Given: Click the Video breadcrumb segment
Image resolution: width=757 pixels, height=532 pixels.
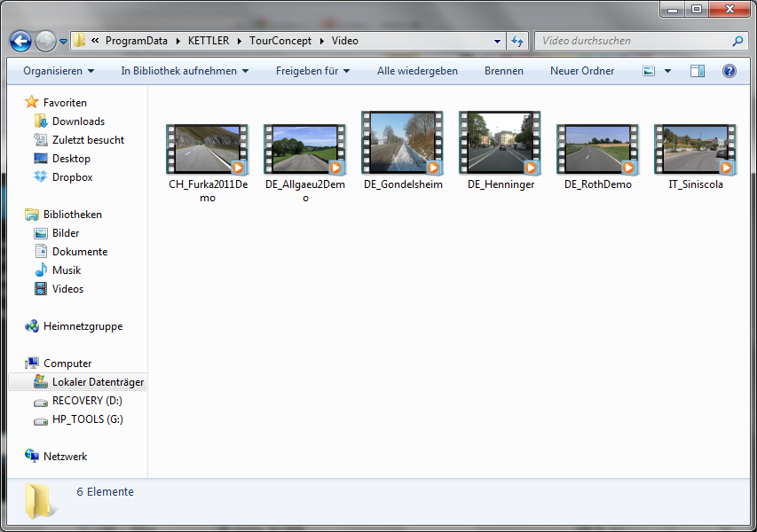Looking at the screenshot, I should [344, 41].
